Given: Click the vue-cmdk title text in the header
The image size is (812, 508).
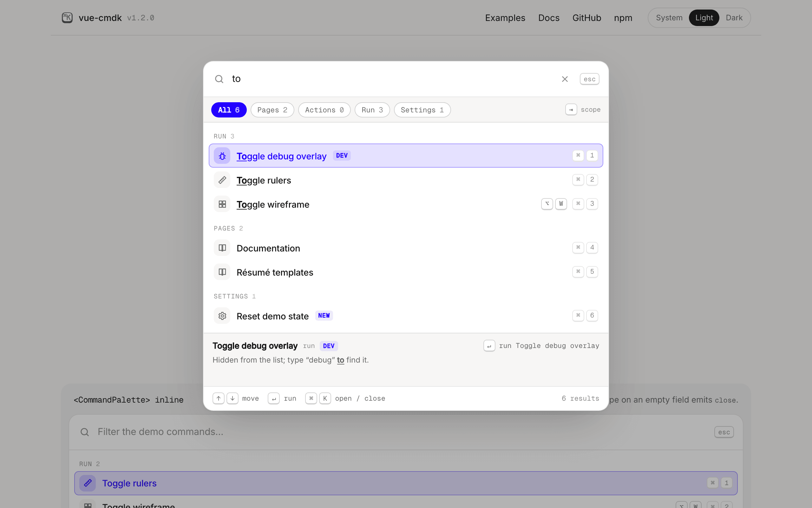Looking at the screenshot, I should click(100, 18).
